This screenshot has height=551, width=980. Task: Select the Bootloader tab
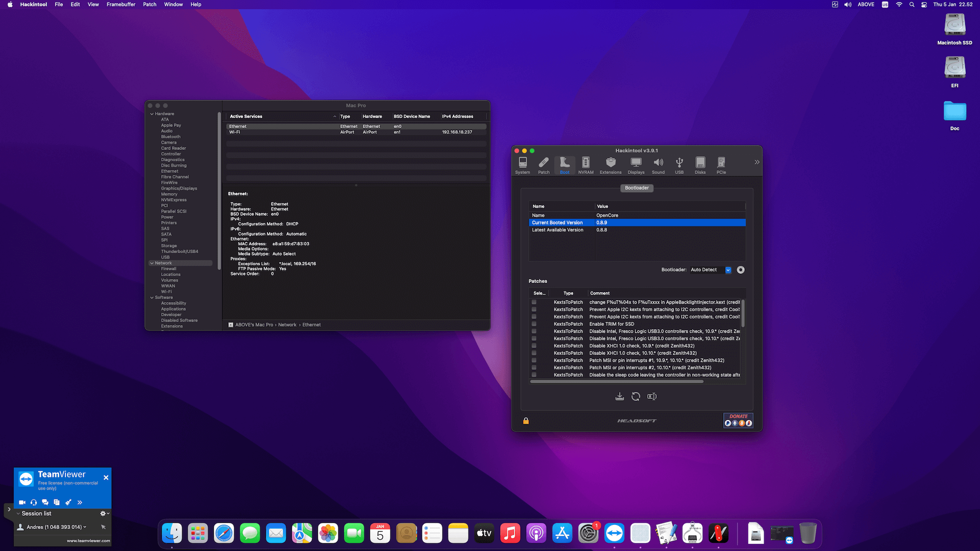(x=637, y=188)
